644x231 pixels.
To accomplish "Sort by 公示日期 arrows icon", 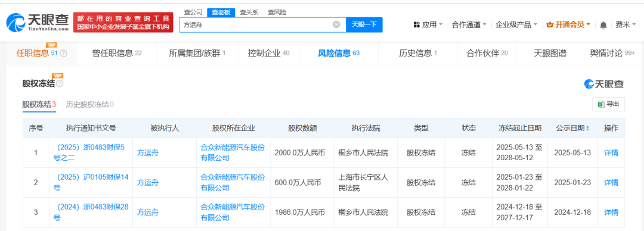I will pyautogui.click(x=588, y=129).
